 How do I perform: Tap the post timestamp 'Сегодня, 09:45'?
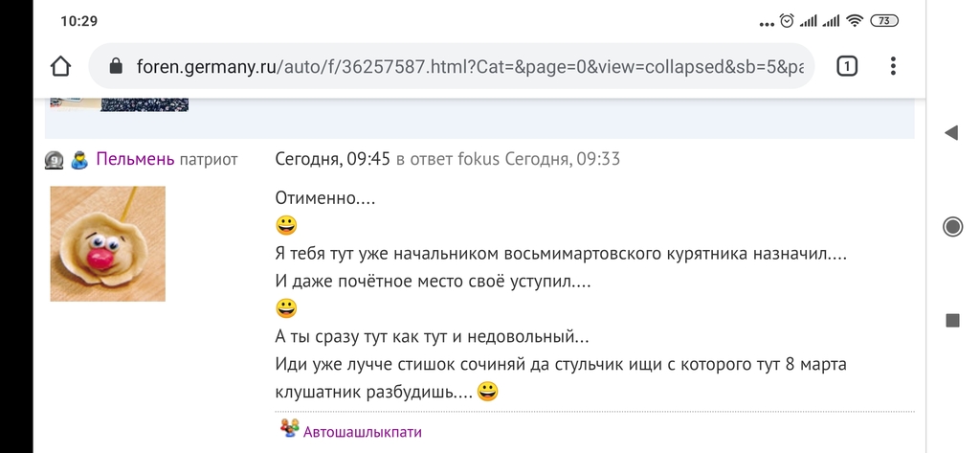[332, 159]
